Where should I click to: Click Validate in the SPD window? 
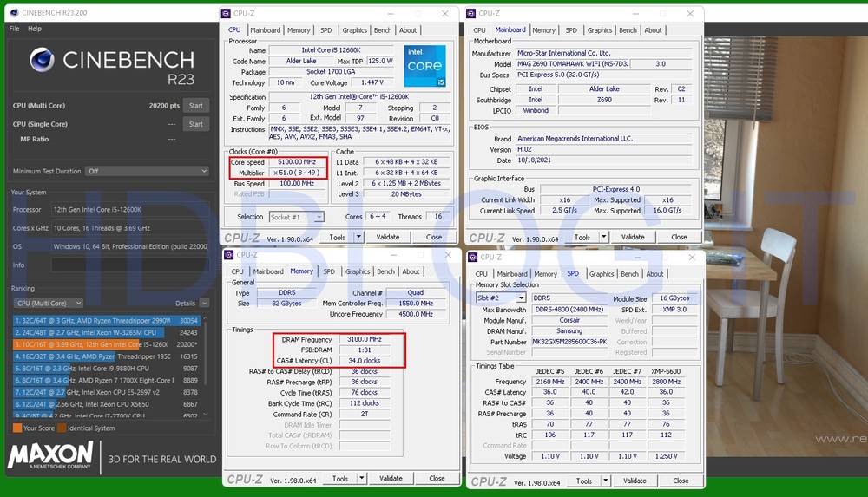pyautogui.click(x=635, y=481)
